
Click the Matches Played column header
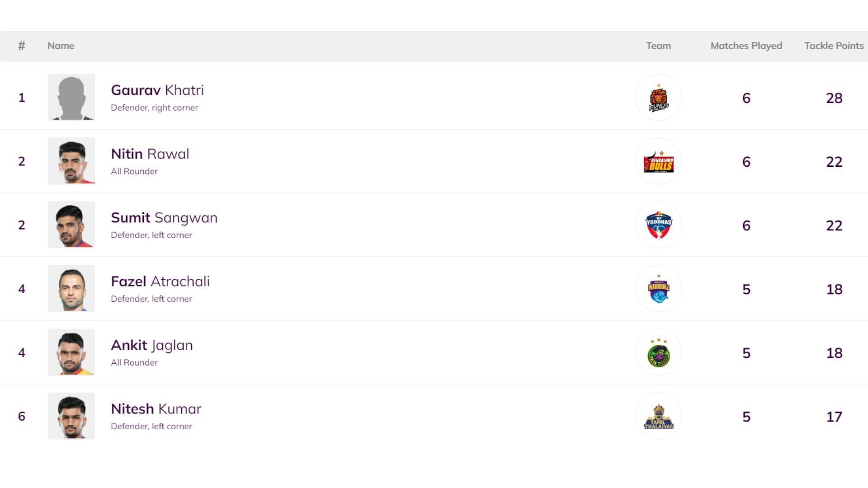pos(746,46)
